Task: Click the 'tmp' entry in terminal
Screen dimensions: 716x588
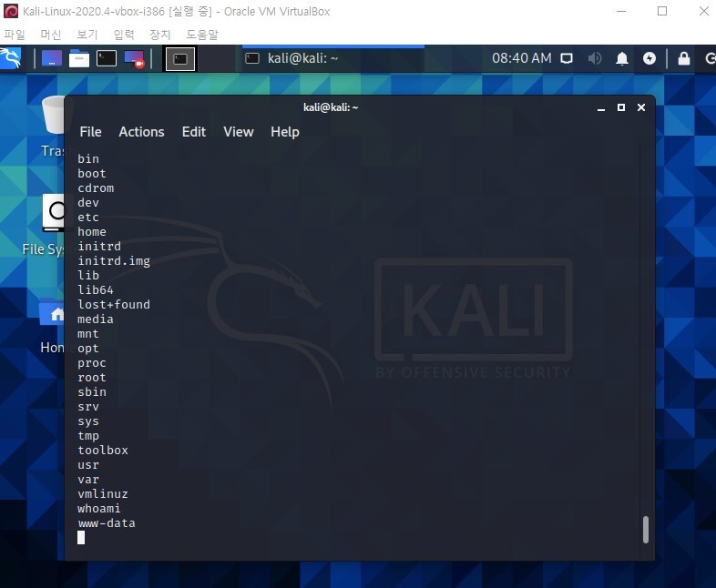Action: 88,436
